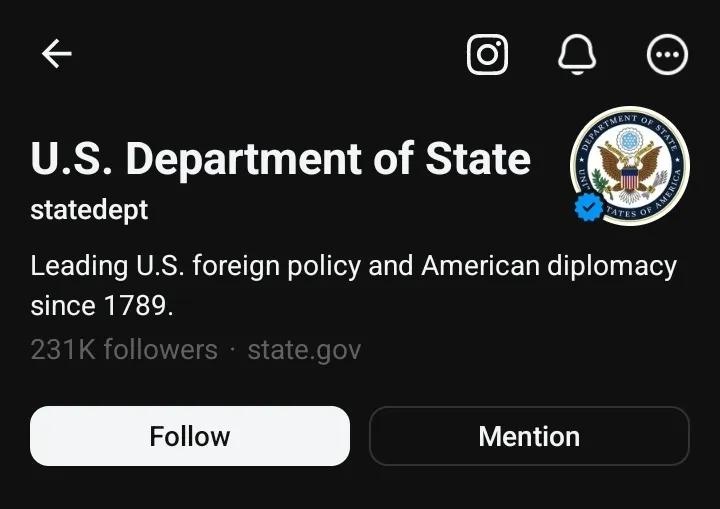Tap the blue verified checkmark badge
The width and height of the screenshot is (720, 509).
click(589, 207)
